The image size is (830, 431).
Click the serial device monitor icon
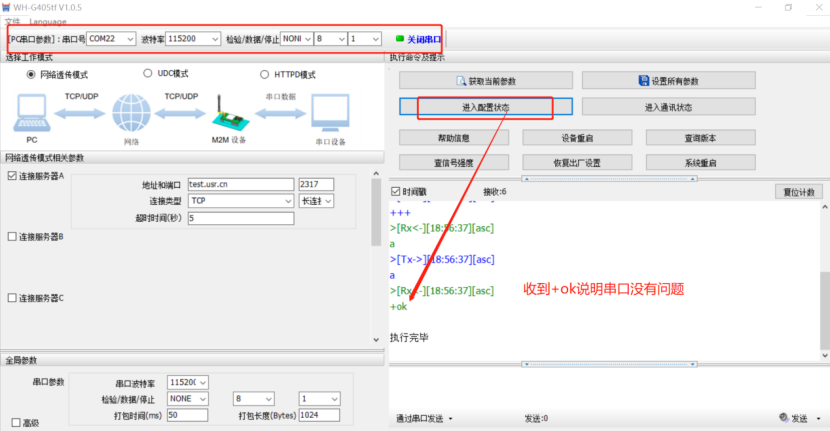pos(330,113)
